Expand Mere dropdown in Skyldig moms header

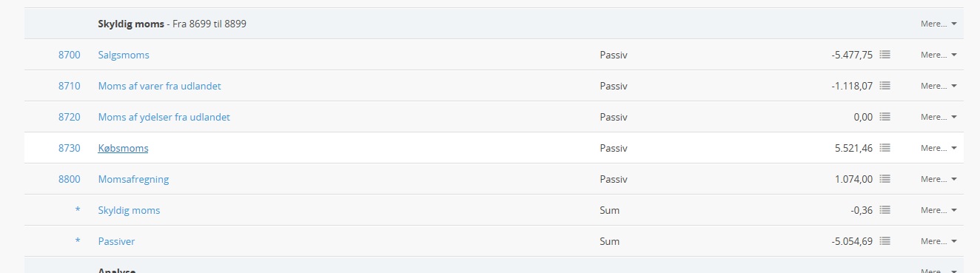pyautogui.click(x=939, y=24)
